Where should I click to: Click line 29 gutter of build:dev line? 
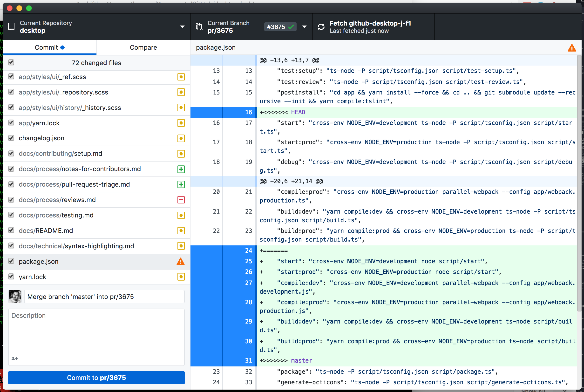[224, 326]
